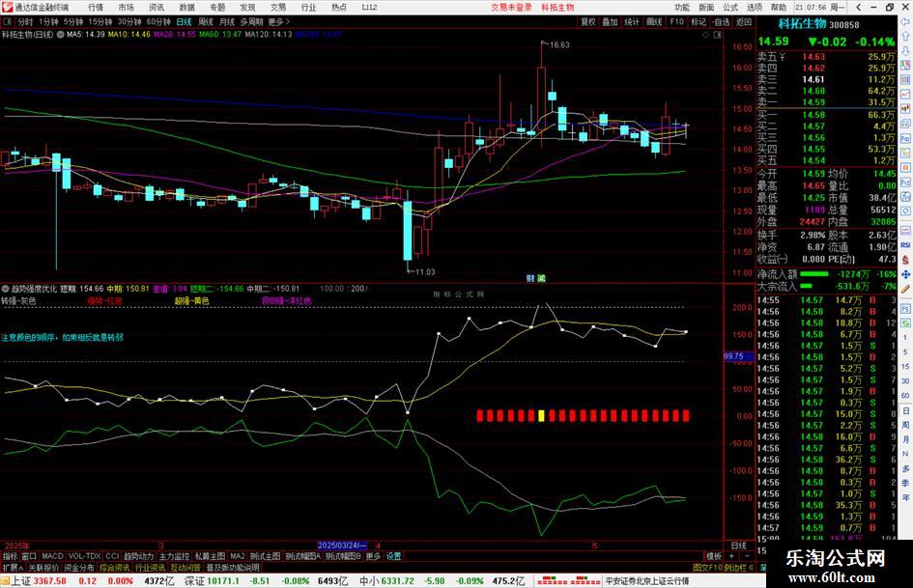Select the 60 minute icon in right sidebar
Image resolution: width=913 pixels, height=588 pixels.
(905, 395)
